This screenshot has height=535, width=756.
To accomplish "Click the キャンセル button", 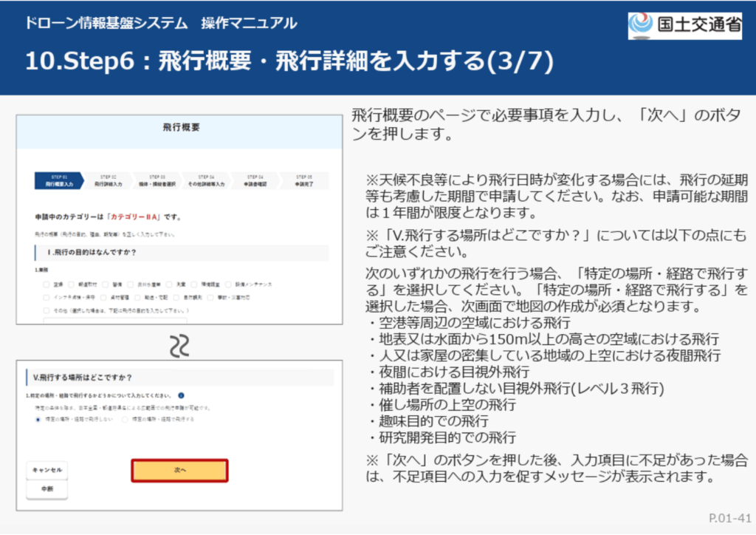I will (x=47, y=470).
